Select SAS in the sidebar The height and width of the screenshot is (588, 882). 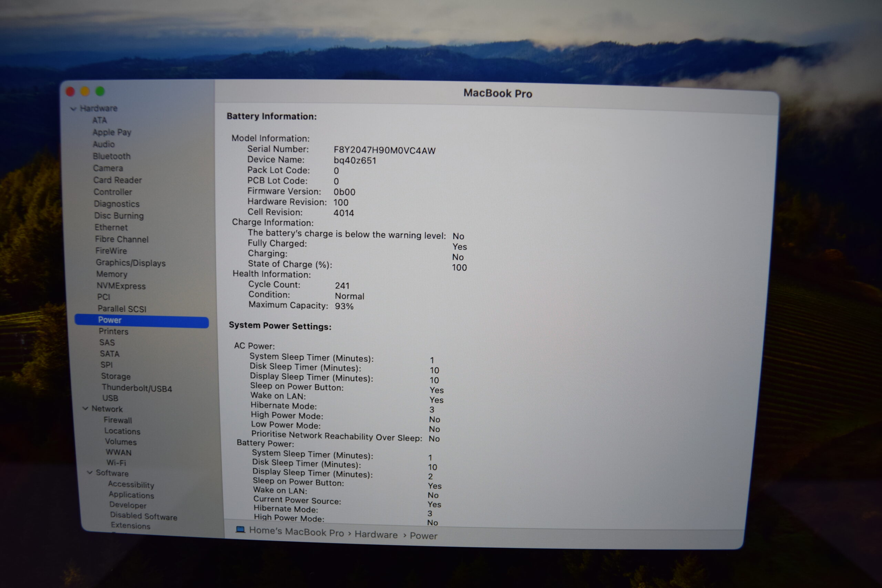107,343
